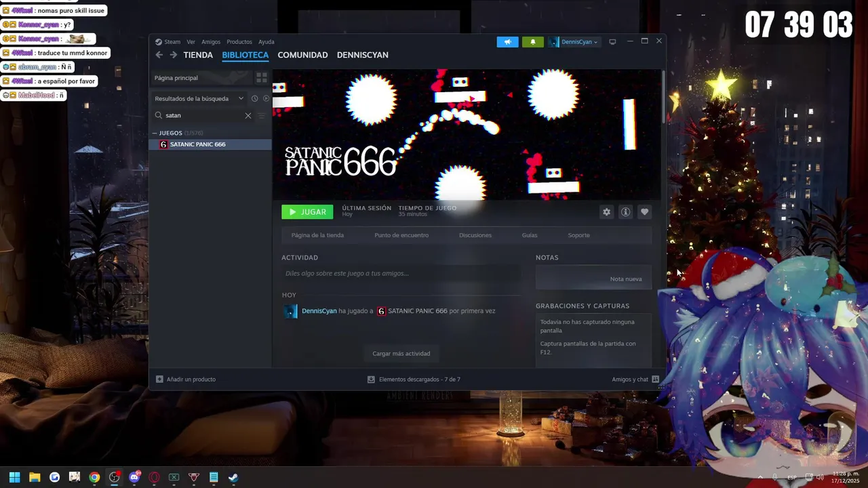This screenshot has height=488, width=868.
Task: Click DennisCyan avatar in activity feed
Action: [290, 311]
